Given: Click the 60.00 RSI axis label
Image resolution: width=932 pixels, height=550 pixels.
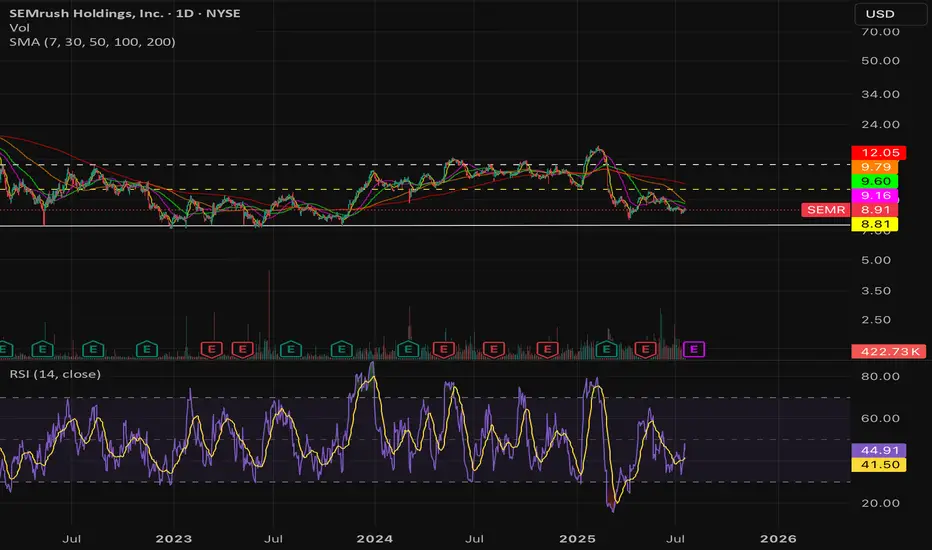Looking at the screenshot, I should (x=880, y=418).
